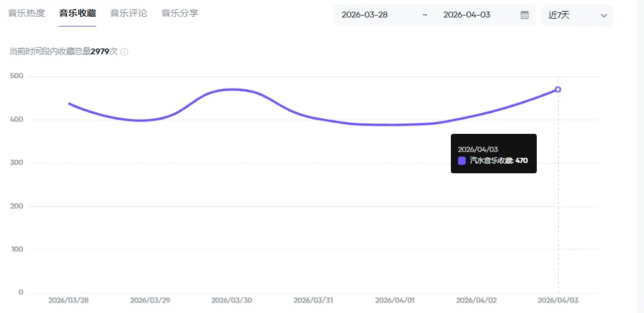The width and height of the screenshot is (644, 313).
Task: Click the 2026/03/28 axis label
Action: (x=68, y=300)
